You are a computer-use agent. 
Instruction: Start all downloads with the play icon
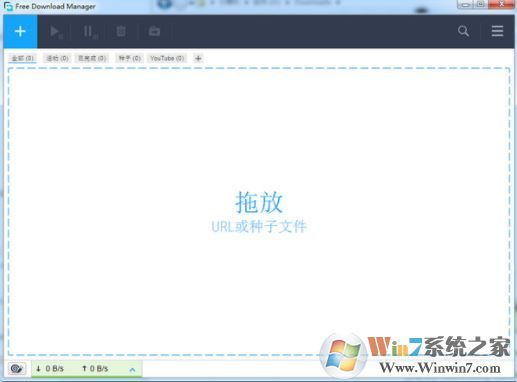(x=56, y=32)
